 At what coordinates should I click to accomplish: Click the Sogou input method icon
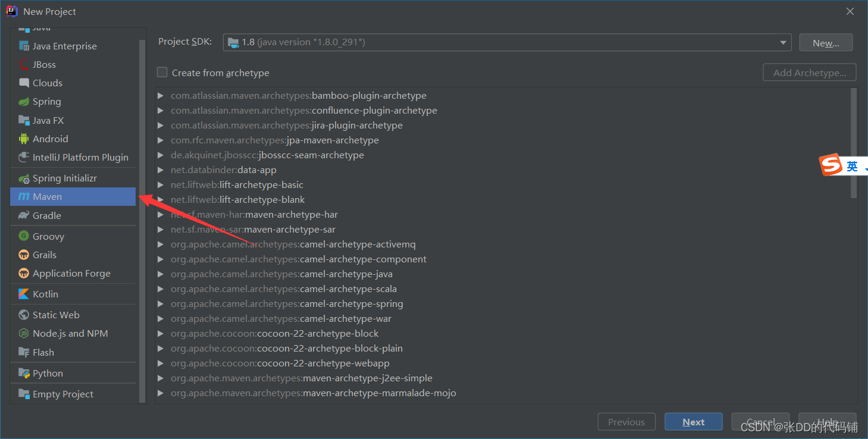(x=830, y=165)
